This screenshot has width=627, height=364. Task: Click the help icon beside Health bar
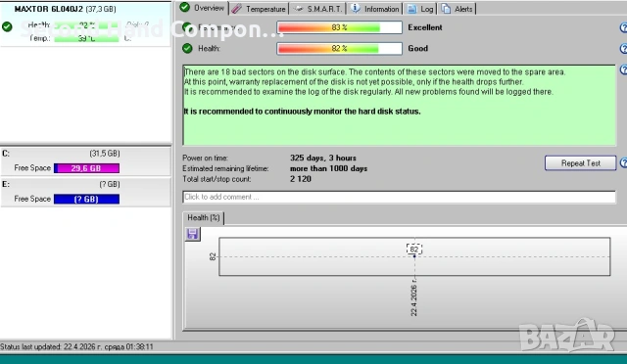point(623,49)
